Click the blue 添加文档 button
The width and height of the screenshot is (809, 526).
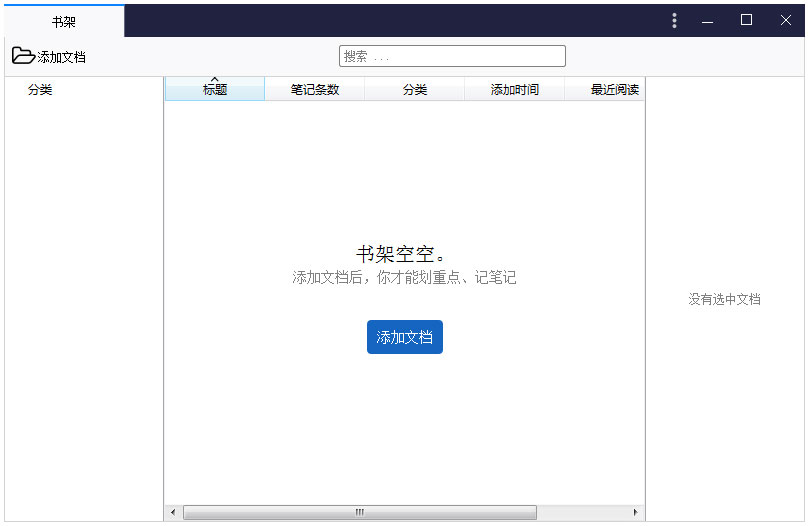[x=404, y=338]
